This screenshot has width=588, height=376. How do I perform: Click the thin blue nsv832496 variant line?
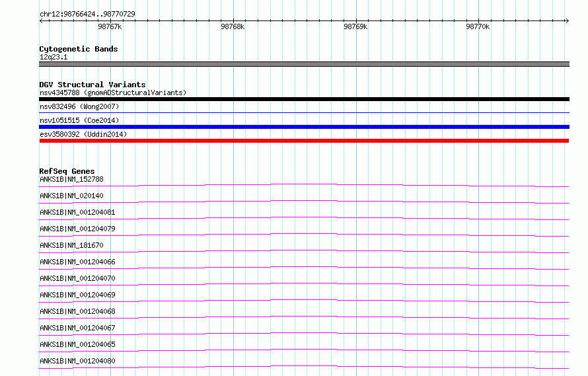[304, 112]
